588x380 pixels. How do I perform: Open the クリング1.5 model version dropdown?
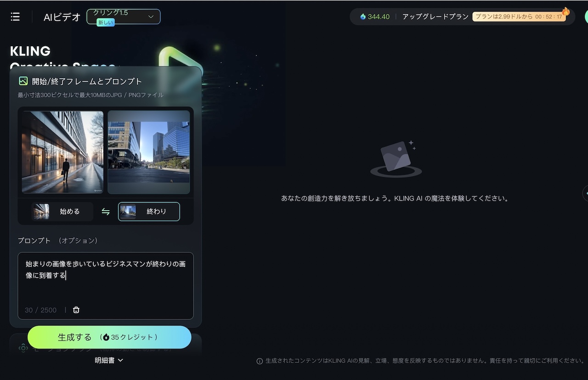point(124,17)
